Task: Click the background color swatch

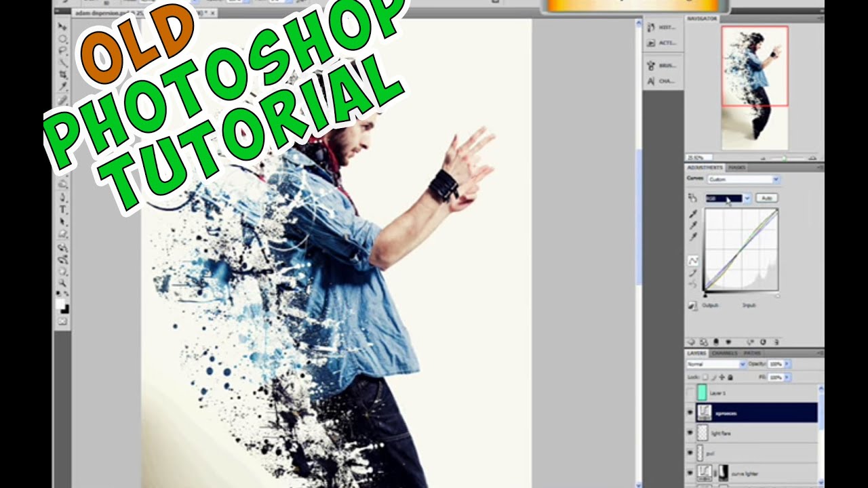Action: point(65,309)
